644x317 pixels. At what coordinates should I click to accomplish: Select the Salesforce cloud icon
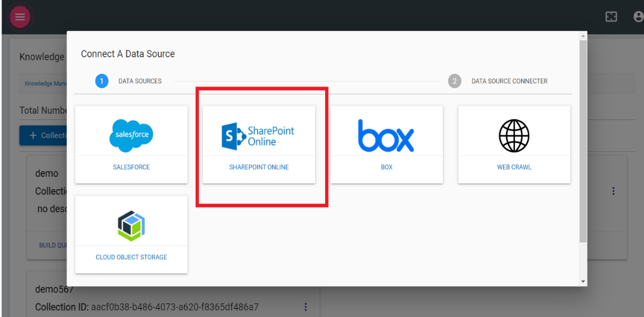point(131,134)
